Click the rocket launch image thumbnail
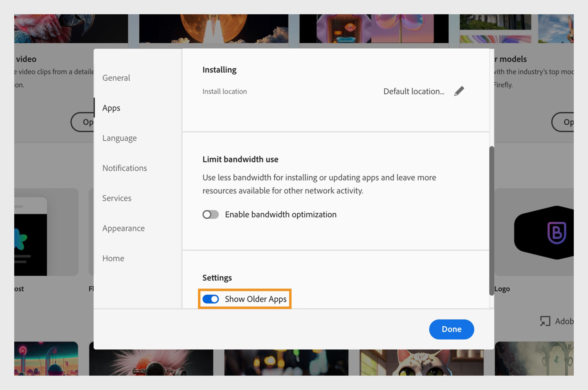This screenshot has height=390, width=588. click(x=214, y=28)
